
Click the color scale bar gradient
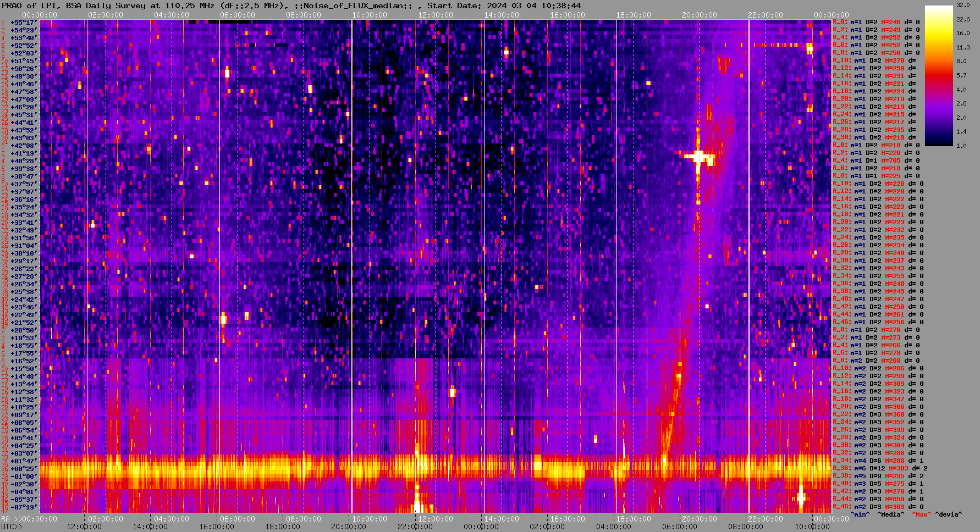pos(939,75)
